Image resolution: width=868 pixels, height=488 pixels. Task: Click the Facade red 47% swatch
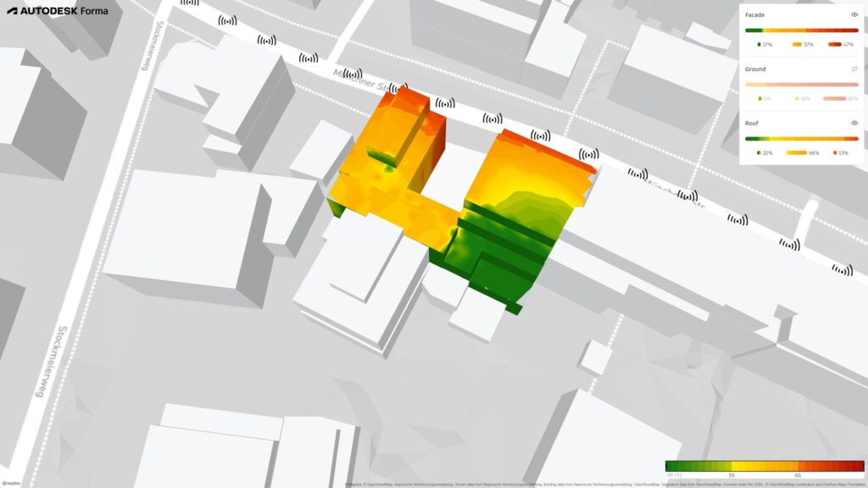(835, 44)
